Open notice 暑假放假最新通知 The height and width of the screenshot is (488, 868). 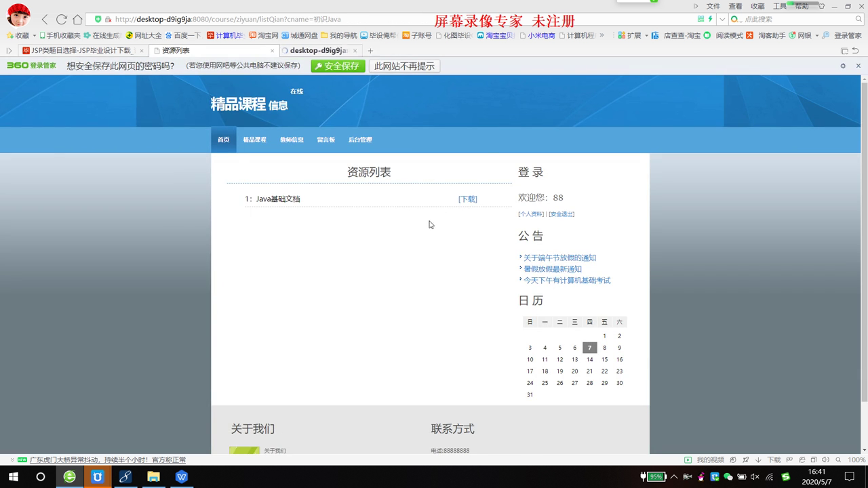(553, 269)
